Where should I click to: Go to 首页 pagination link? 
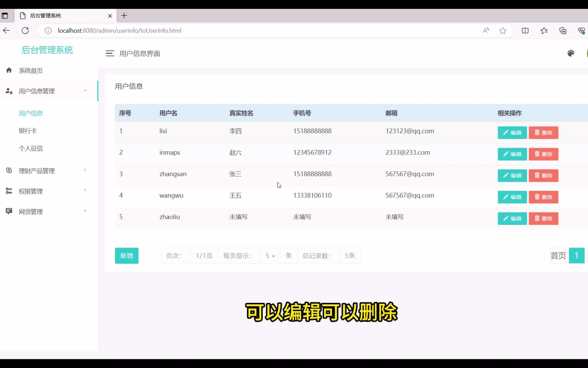[x=558, y=256]
